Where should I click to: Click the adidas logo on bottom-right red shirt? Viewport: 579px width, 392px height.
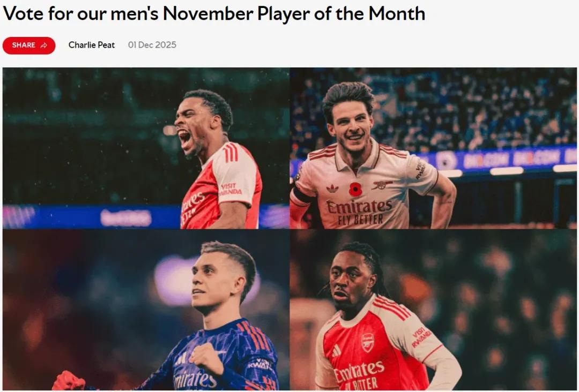pos(336,350)
